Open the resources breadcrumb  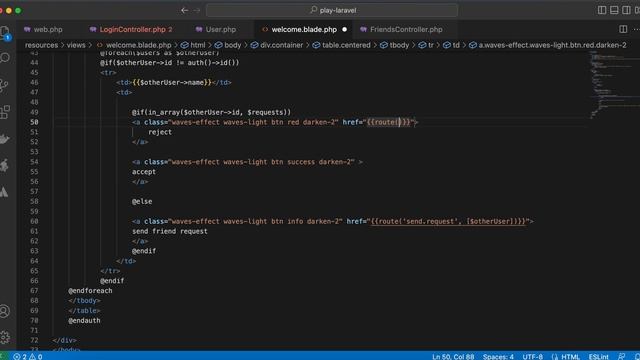pos(41,45)
